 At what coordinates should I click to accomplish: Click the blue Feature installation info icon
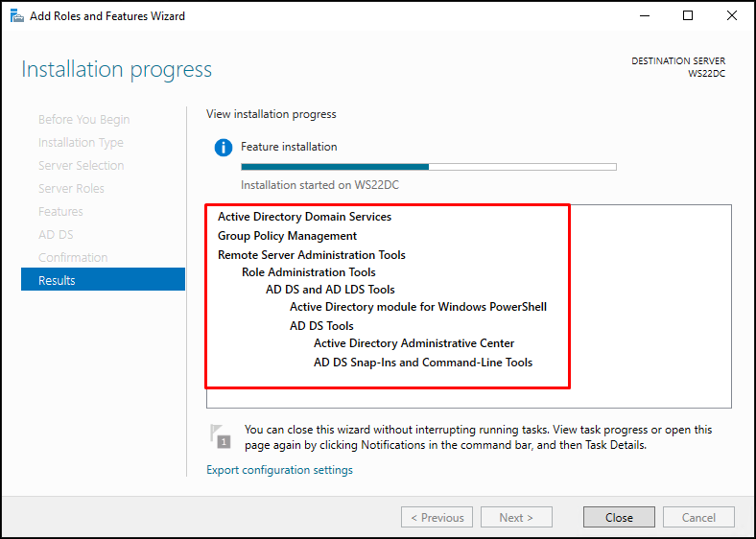[224, 147]
